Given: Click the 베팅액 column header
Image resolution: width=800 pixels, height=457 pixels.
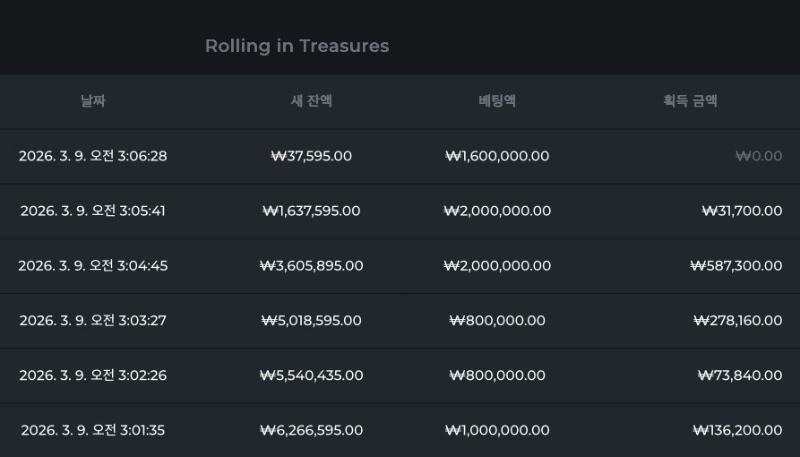Looking at the screenshot, I should coord(497,101).
